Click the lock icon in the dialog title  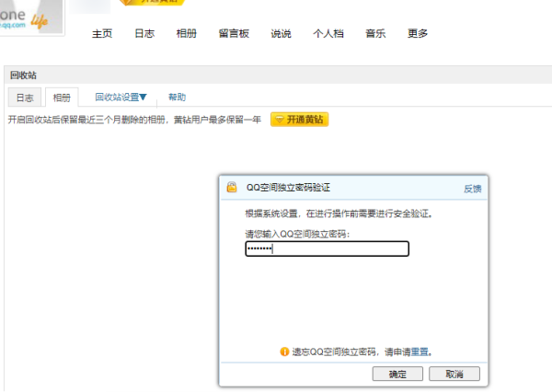(232, 187)
